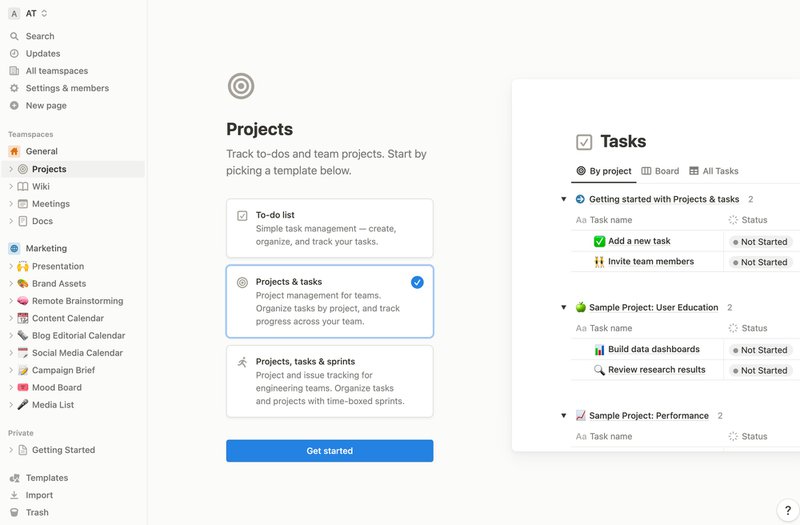Click the Templates icon in sidebar
Screen dimensions: 800x525
pos(14,478)
